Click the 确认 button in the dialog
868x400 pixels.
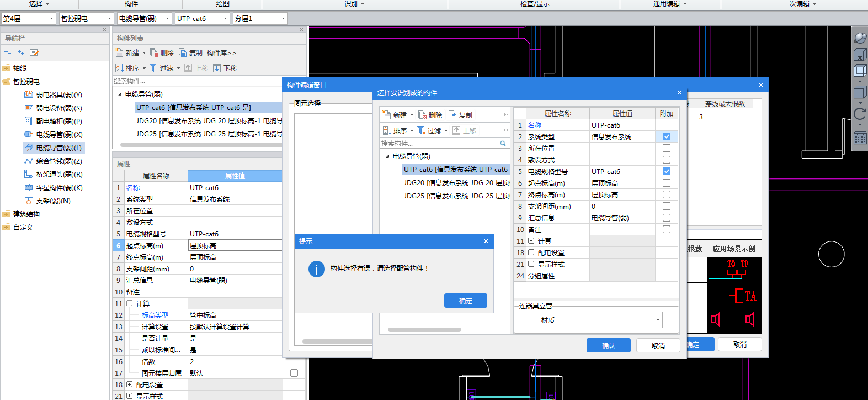tap(609, 345)
